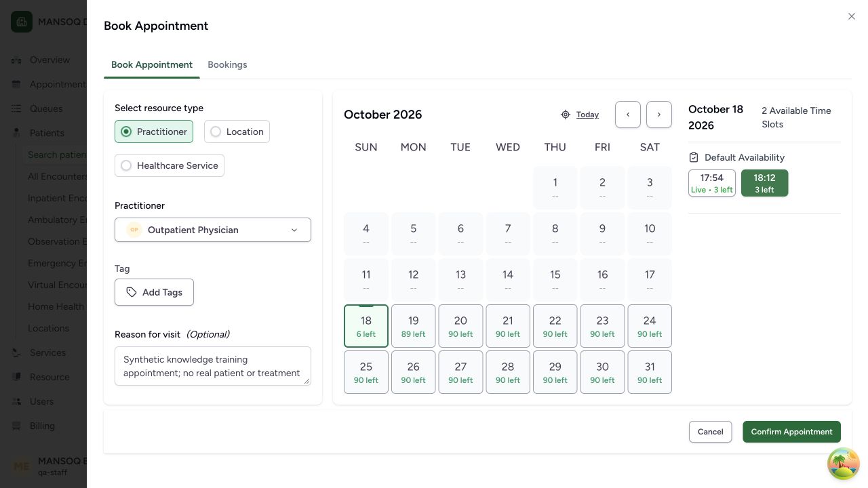Click the Billing sidebar icon

click(16, 426)
